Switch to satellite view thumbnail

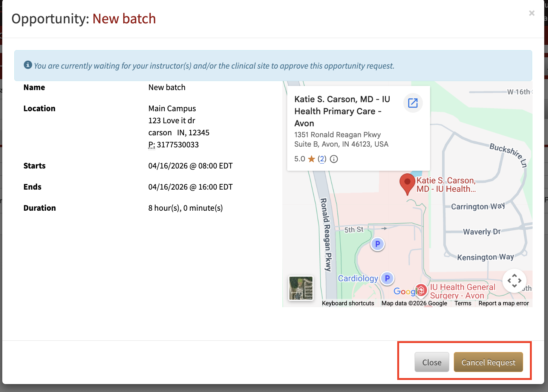coord(301,288)
